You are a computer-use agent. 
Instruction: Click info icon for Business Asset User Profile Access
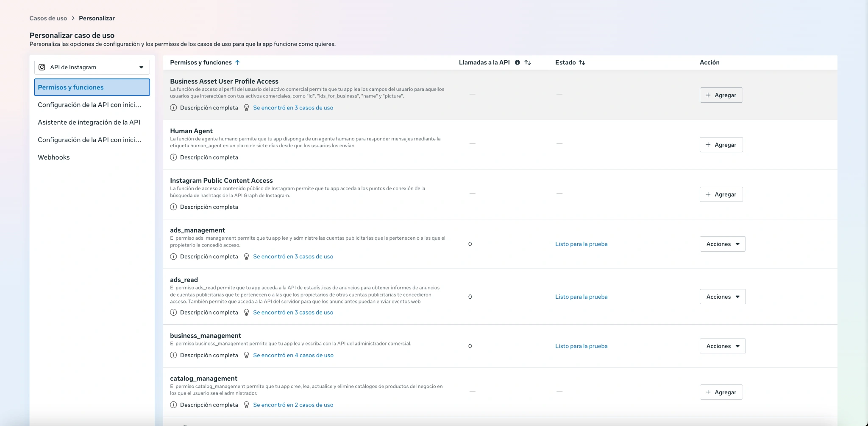[x=173, y=108]
